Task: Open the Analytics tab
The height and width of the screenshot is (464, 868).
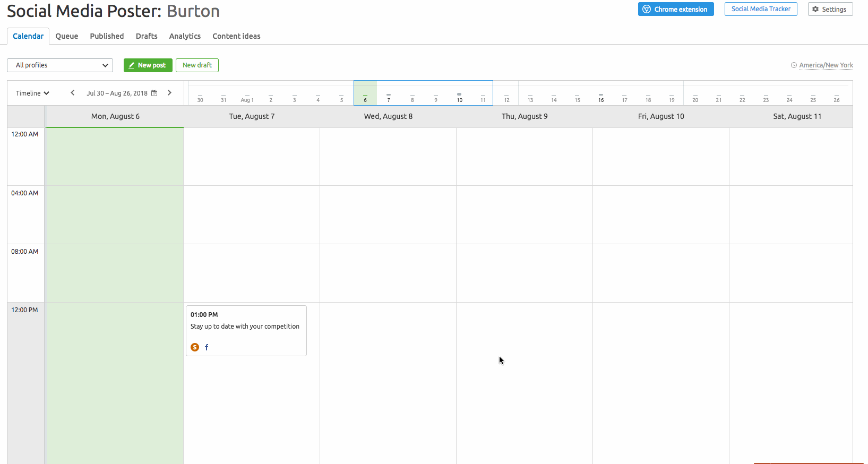Action: (x=185, y=36)
